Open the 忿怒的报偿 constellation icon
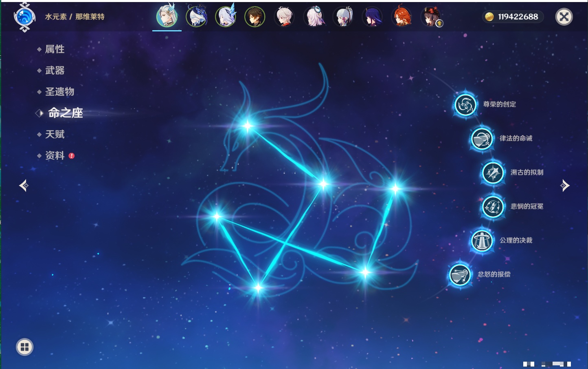 pos(460,274)
